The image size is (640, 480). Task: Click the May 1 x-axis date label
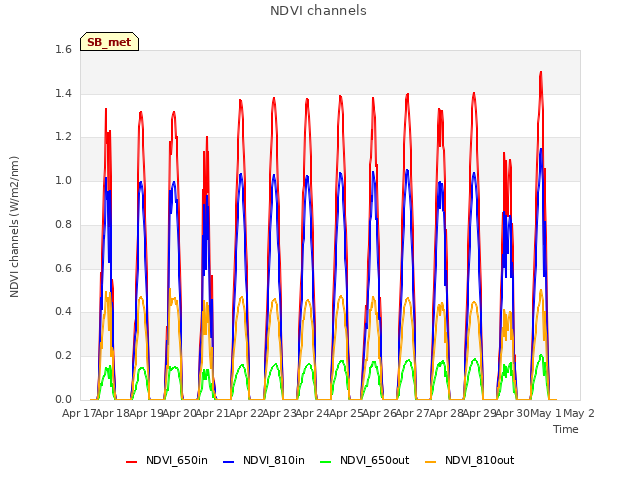coord(546,413)
